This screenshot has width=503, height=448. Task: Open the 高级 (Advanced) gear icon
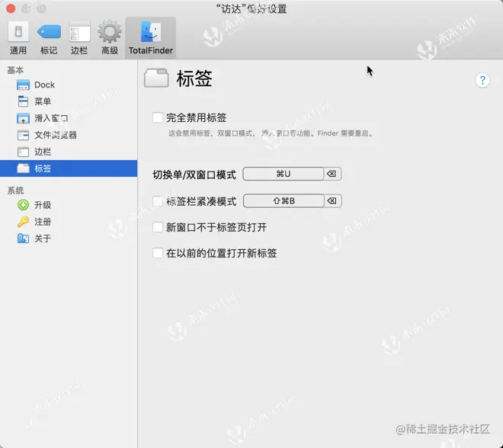(110, 31)
